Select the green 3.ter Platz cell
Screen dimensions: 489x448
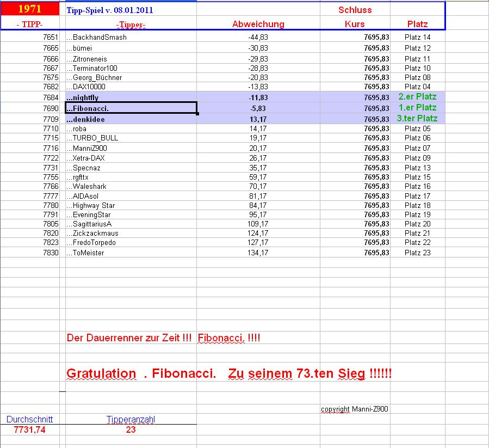tap(417, 118)
